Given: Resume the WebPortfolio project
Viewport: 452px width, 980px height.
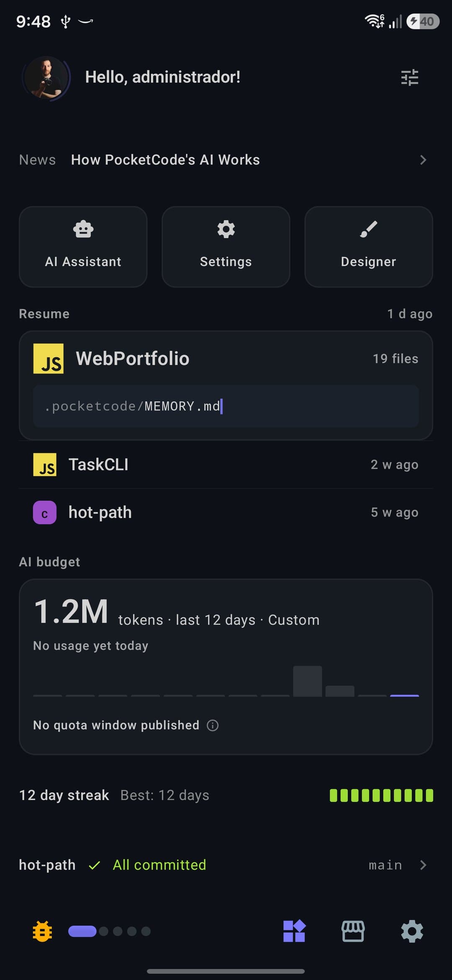Looking at the screenshot, I should 226,385.
